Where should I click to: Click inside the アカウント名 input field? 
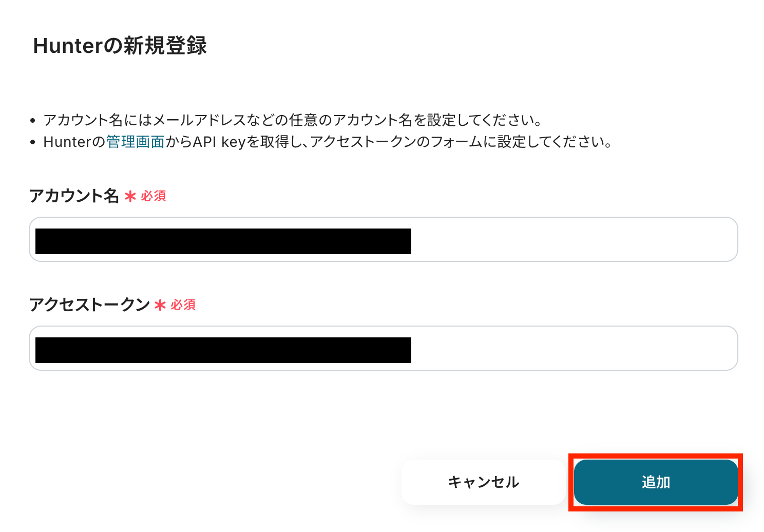565,239
